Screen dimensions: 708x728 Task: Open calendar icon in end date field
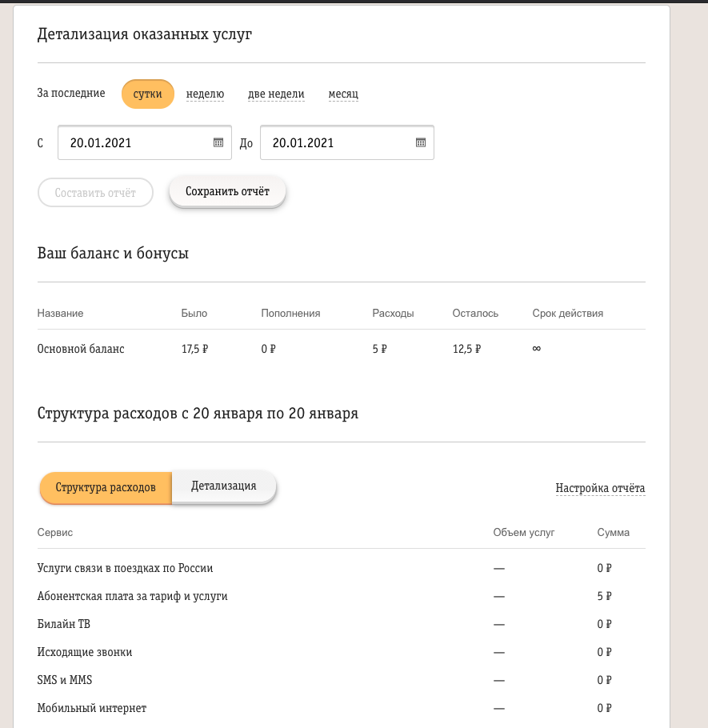tap(421, 142)
